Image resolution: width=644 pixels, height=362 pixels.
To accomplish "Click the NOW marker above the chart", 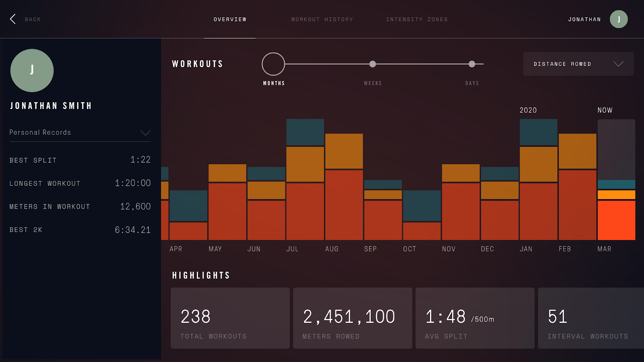I will [x=605, y=110].
